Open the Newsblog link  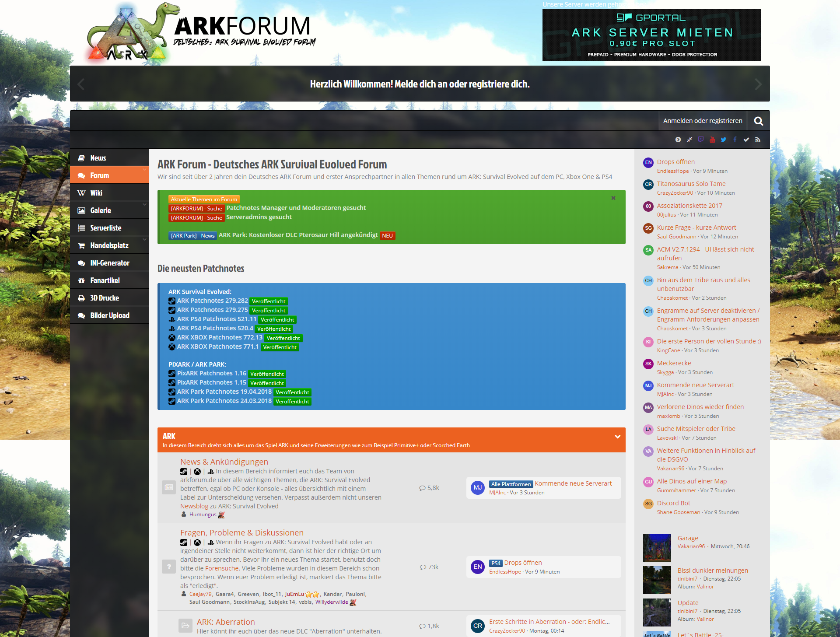[x=194, y=506]
